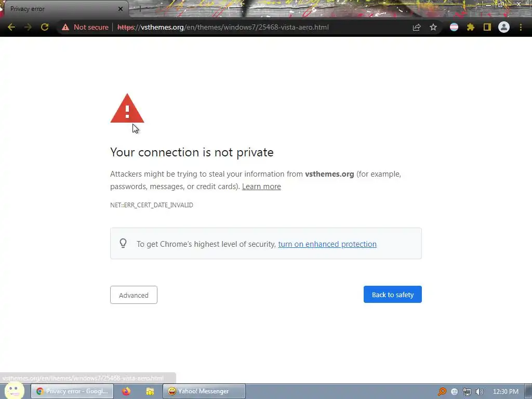This screenshot has height=399, width=532.
Task: Open the Chrome profile avatar
Action: click(504, 27)
